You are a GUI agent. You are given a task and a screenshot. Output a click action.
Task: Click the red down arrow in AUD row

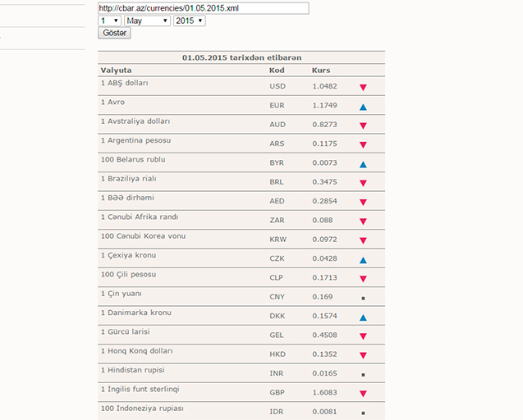[363, 126]
